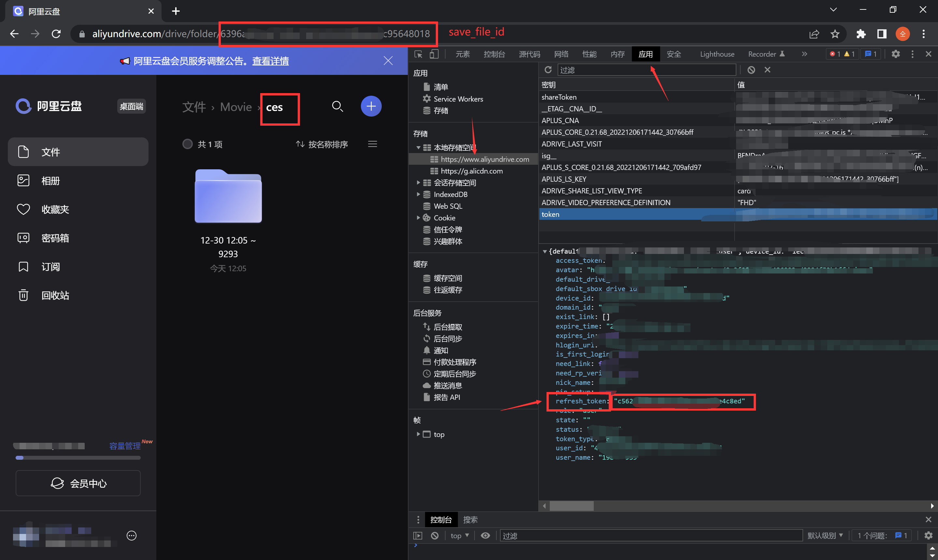This screenshot has height=560, width=938.
Task: Open the Lighthouse tab
Action: click(x=717, y=54)
